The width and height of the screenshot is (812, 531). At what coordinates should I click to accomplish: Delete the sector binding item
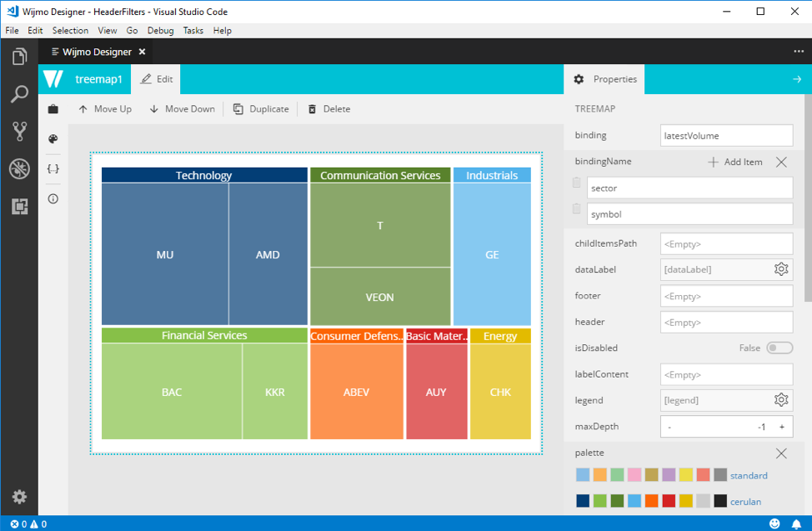576,183
